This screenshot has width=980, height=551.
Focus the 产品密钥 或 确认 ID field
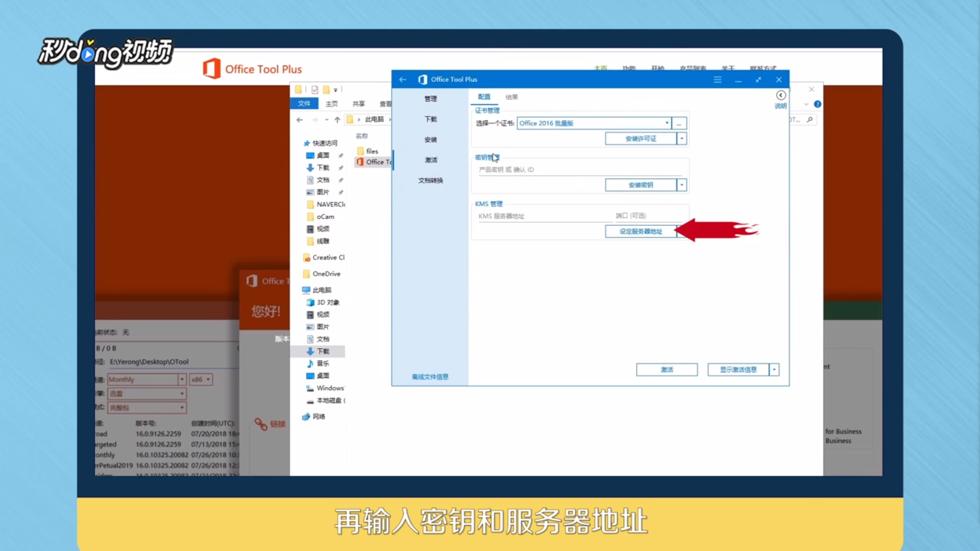(580, 170)
